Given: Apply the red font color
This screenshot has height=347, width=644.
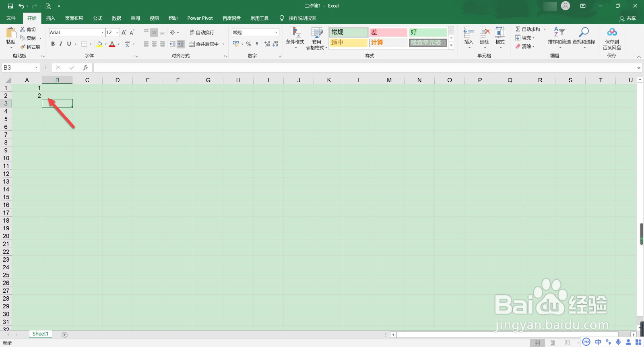Looking at the screenshot, I should pos(112,44).
